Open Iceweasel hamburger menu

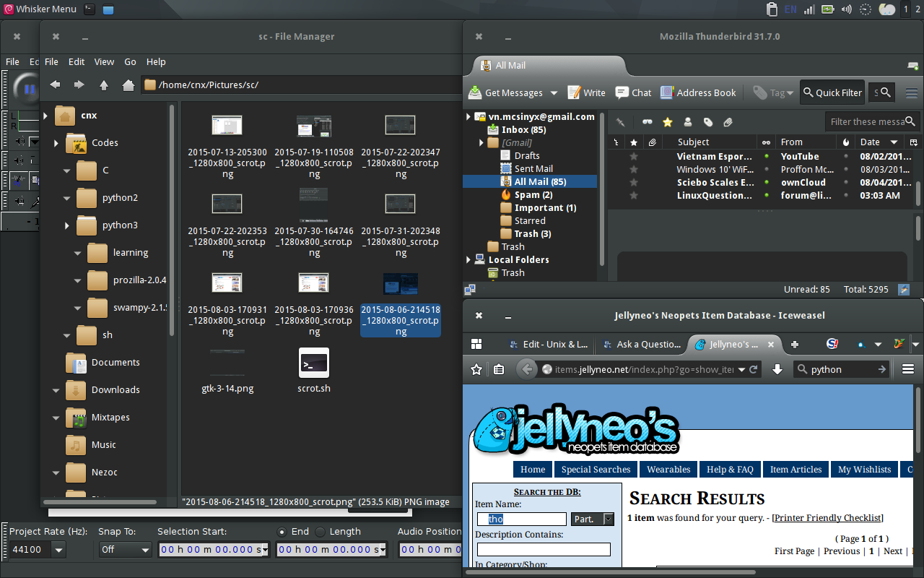(908, 369)
